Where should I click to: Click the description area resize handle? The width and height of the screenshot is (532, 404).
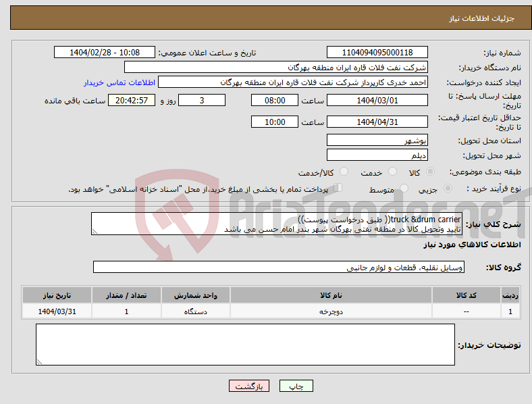95,232
